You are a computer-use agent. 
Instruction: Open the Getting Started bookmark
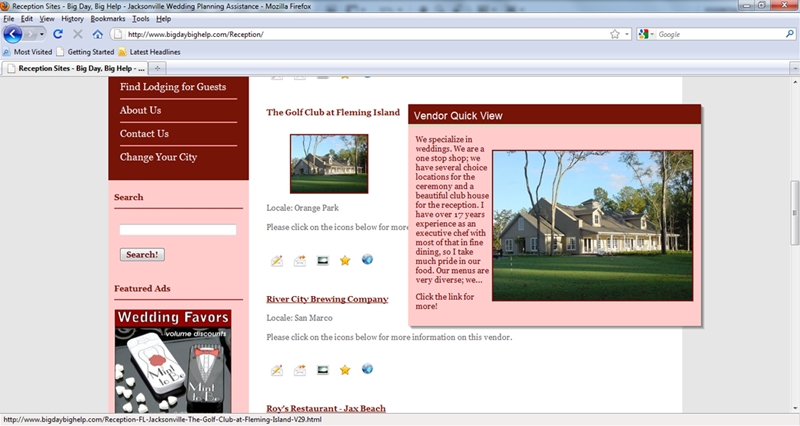85,52
